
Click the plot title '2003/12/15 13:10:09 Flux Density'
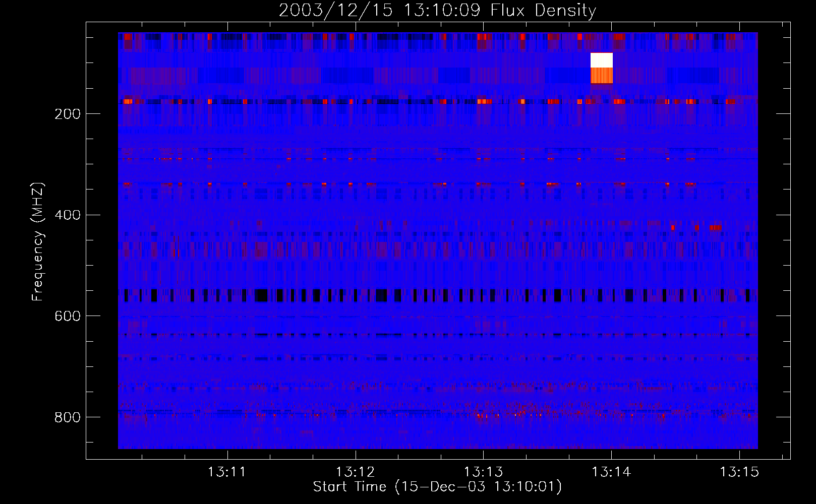(437, 10)
